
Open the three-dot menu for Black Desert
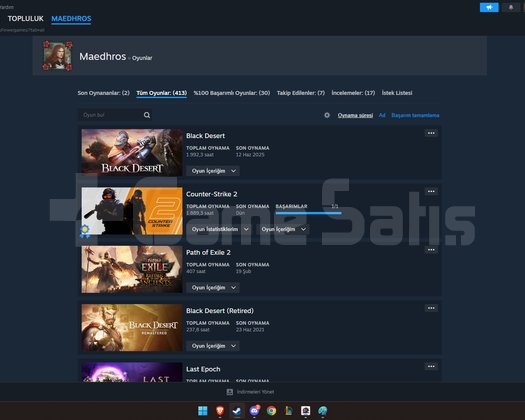tap(431, 133)
